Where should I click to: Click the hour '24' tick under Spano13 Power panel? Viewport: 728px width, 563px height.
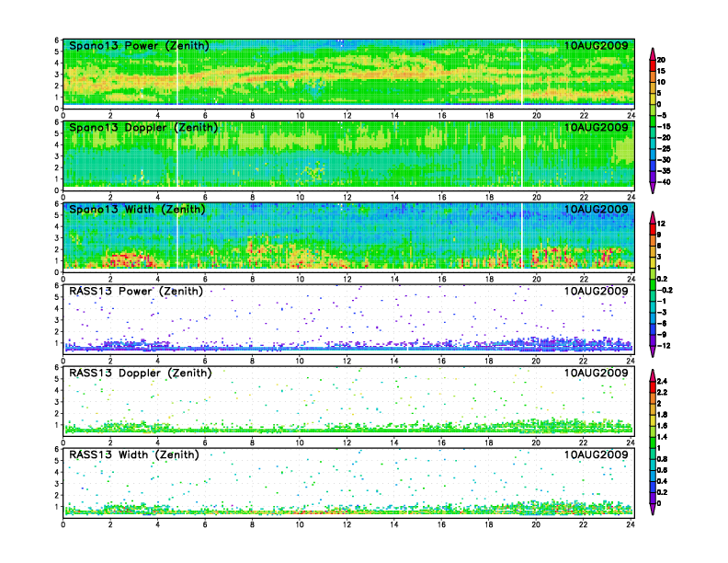[x=631, y=115]
